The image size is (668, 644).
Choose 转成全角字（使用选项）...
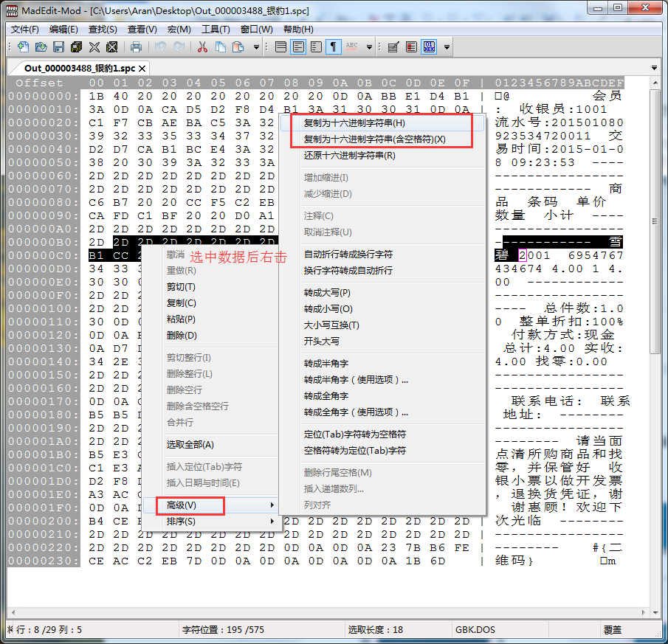[382, 412]
